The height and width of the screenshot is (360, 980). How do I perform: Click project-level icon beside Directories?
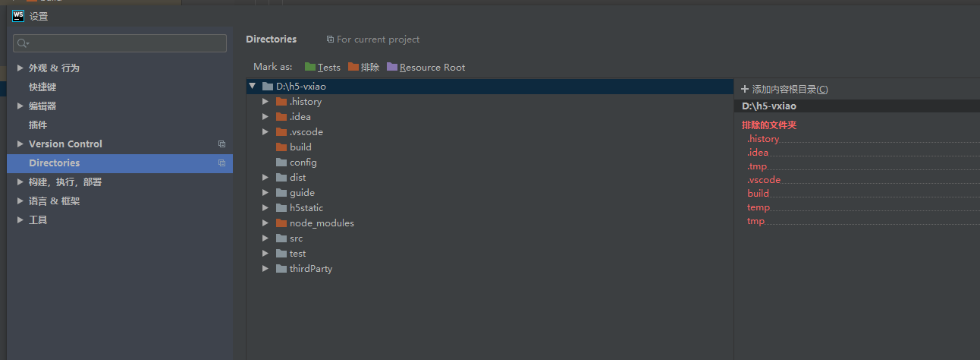pyautogui.click(x=221, y=163)
